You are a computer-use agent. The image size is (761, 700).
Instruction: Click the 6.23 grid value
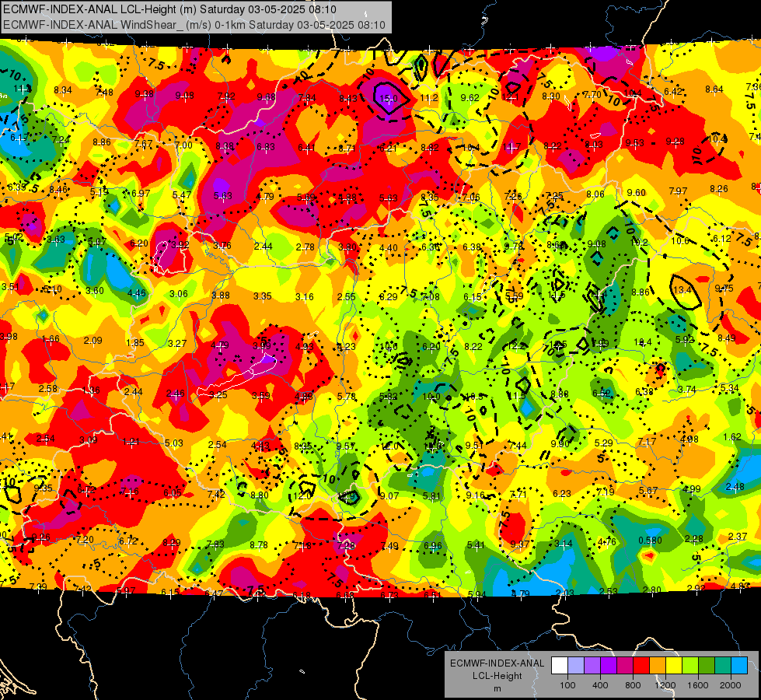tap(562, 494)
